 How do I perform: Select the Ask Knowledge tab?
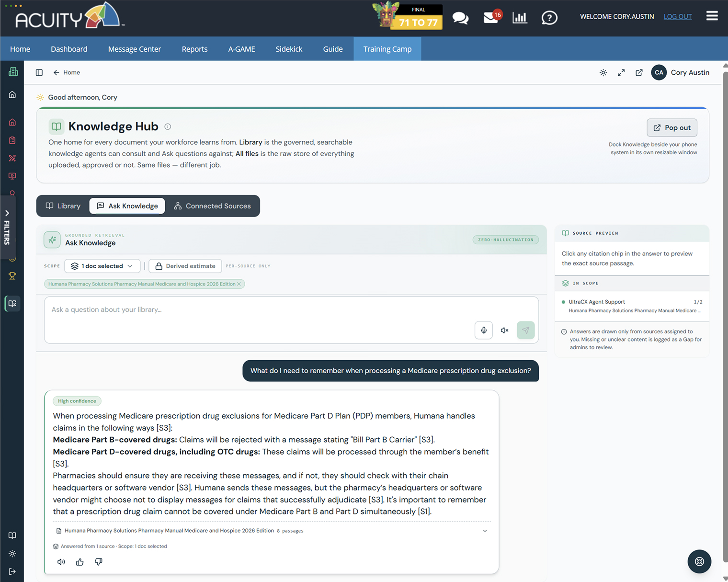pyautogui.click(x=127, y=206)
